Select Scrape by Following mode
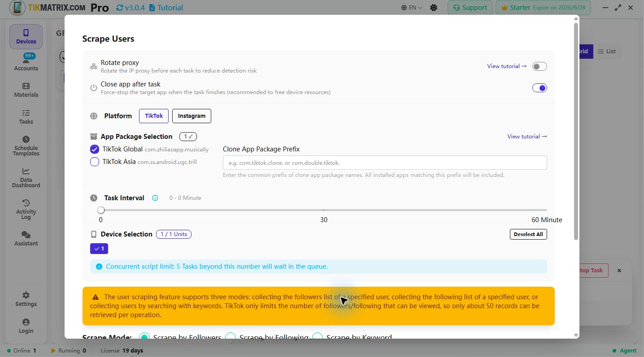Viewport: 644px width, 357px height. click(x=231, y=337)
